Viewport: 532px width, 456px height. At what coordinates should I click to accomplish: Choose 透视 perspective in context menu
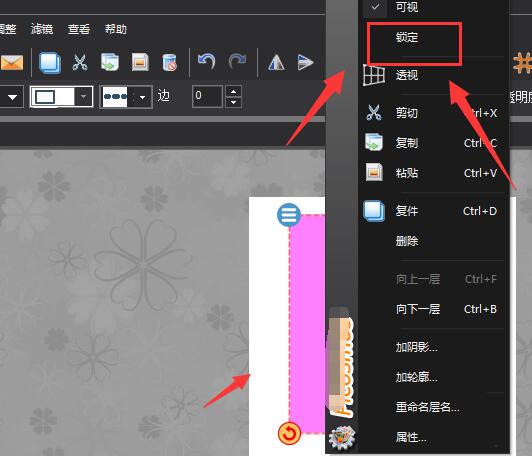click(434, 75)
